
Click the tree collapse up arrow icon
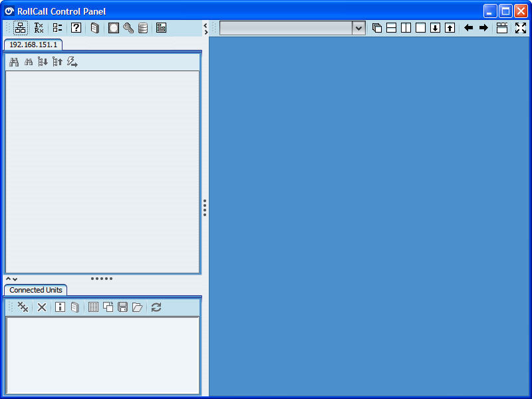point(57,62)
